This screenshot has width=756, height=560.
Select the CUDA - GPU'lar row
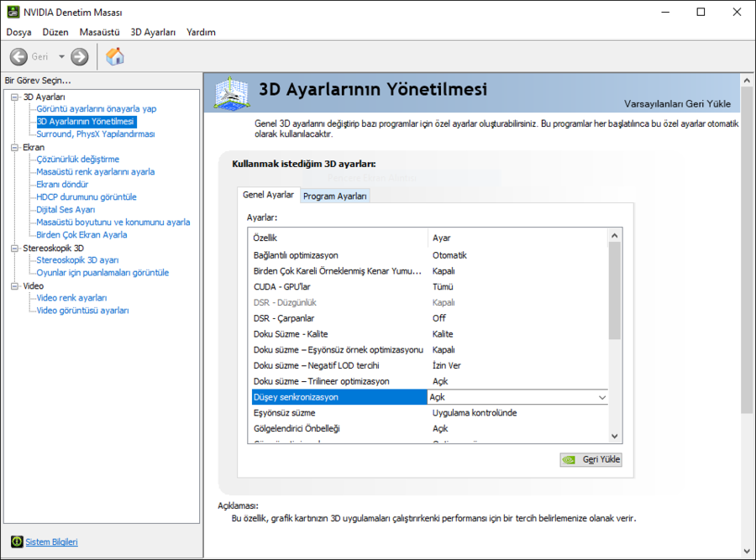point(429,287)
